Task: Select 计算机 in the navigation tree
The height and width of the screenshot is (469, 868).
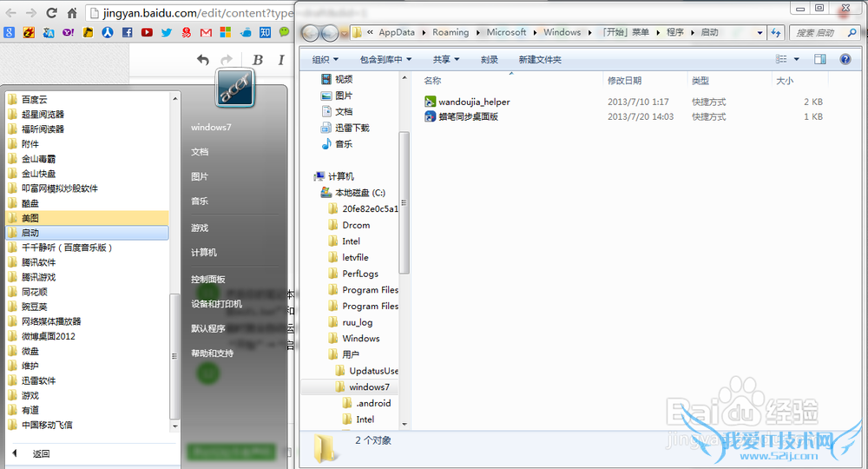Action: pyautogui.click(x=334, y=176)
